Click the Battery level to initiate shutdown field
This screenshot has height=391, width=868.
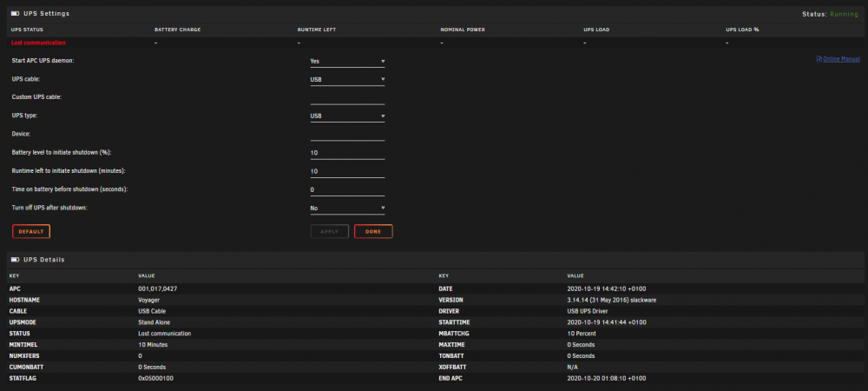pyautogui.click(x=347, y=153)
